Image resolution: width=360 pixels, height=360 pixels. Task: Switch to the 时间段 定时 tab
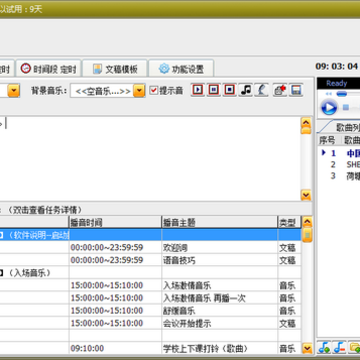[x=48, y=69]
